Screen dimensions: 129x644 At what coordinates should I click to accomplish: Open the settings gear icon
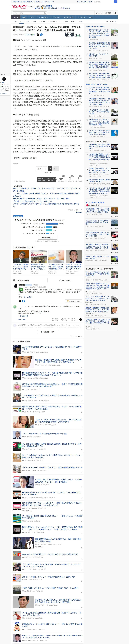[115, 13]
